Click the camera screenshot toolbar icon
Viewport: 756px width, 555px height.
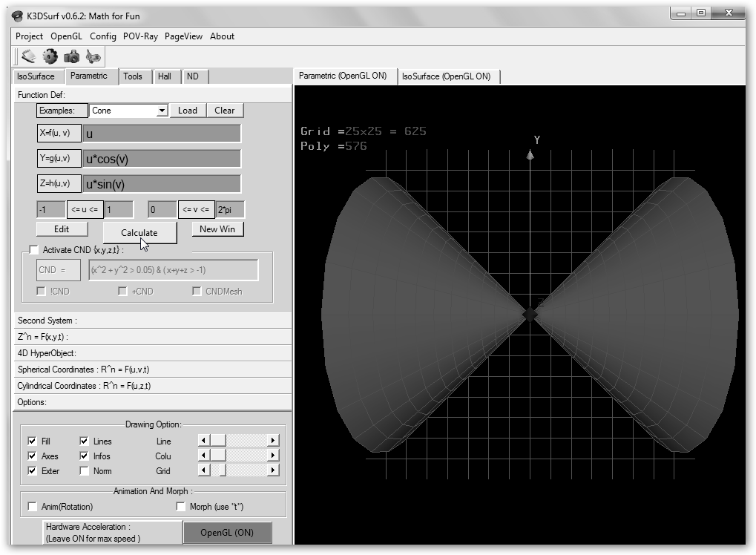pyautogui.click(x=72, y=56)
